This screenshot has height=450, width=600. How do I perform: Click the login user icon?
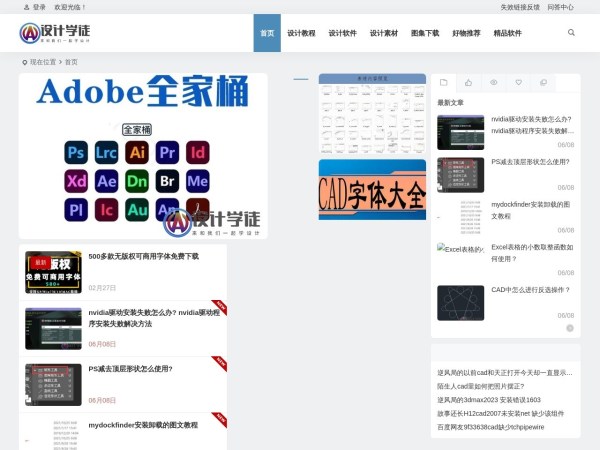[x=26, y=7]
